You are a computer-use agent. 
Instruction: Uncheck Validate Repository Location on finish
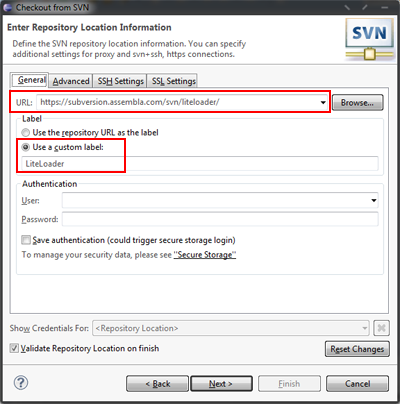click(14, 348)
